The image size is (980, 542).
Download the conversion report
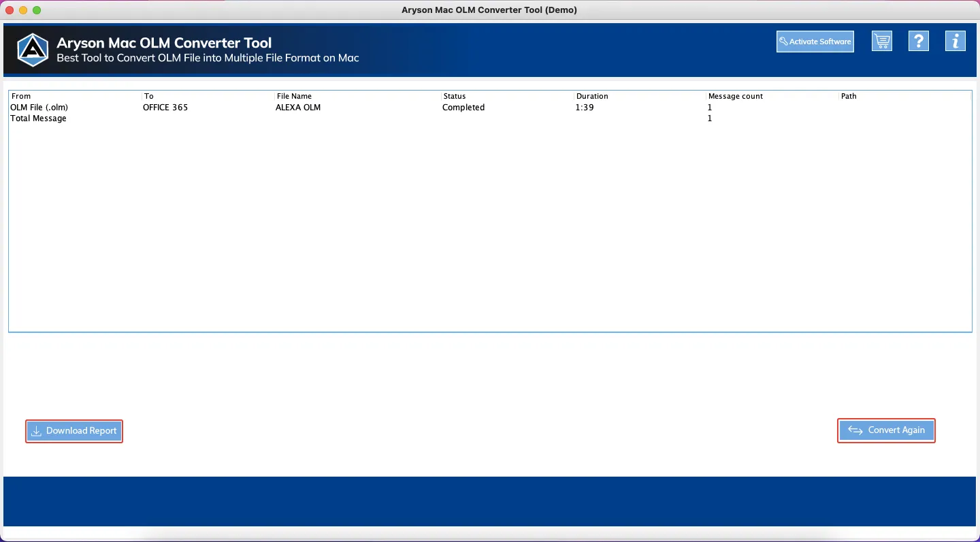74,431
